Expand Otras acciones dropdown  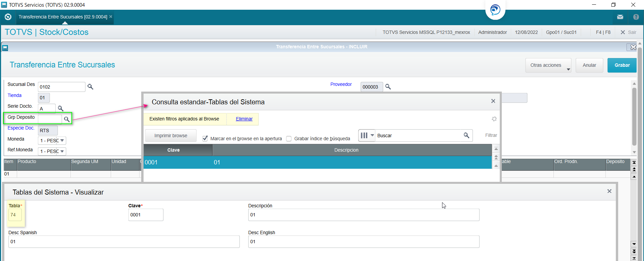pyautogui.click(x=548, y=65)
